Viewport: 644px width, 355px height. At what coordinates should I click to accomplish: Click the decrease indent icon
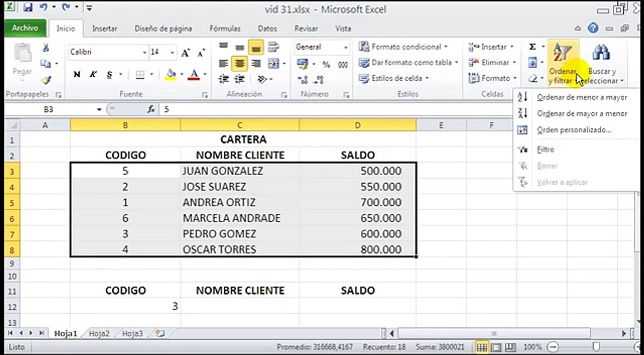pyautogui.click(x=224, y=79)
